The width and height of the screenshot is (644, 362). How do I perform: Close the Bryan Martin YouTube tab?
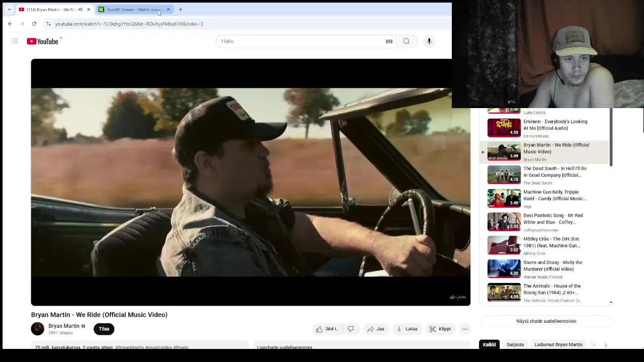click(89, 10)
